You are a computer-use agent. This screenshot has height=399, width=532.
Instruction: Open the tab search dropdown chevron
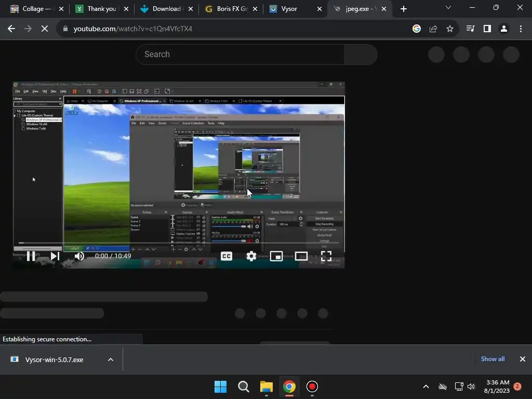(x=448, y=7)
